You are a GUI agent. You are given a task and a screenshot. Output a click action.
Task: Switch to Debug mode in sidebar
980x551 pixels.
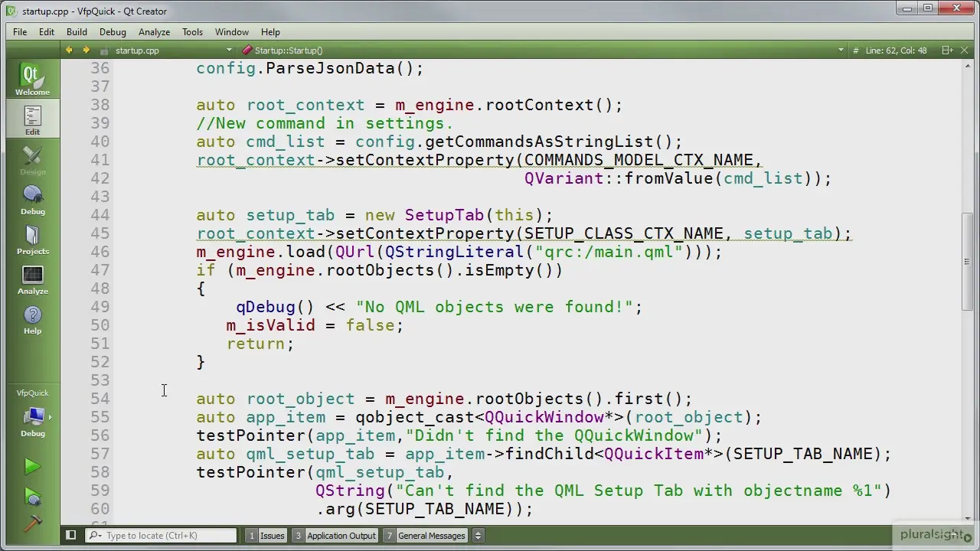pyautogui.click(x=32, y=199)
